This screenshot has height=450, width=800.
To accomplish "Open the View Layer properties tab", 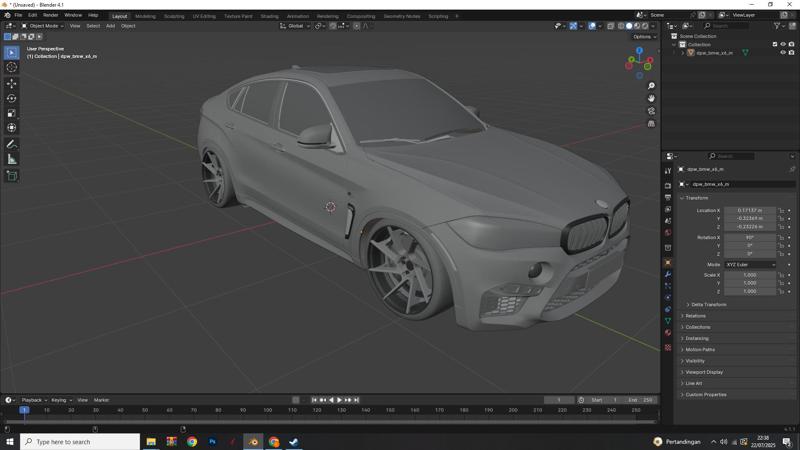I will pos(668,209).
